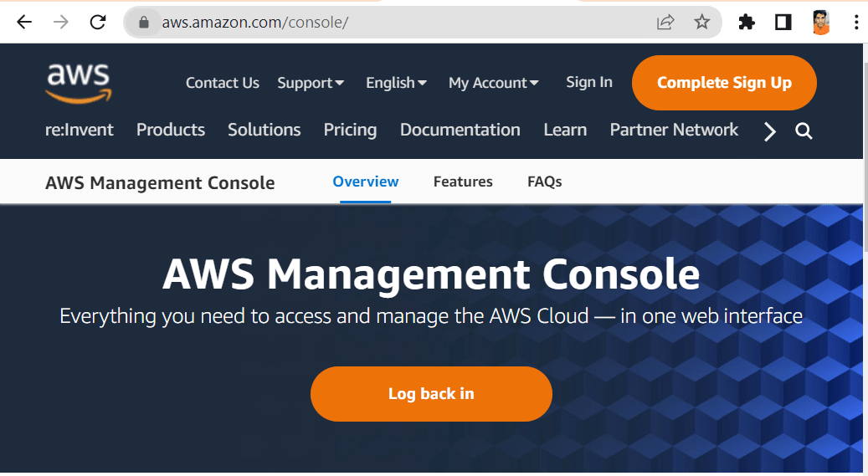Open the Chrome profile avatar
Screen dimensions: 868x476
pos(821,23)
